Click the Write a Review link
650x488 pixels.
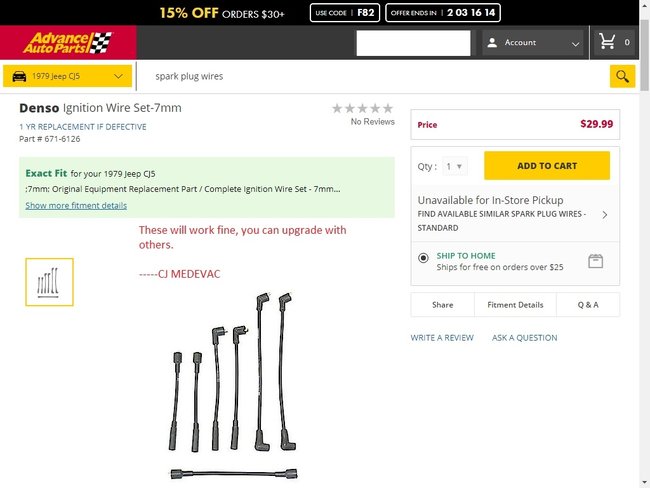pos(442,338)
